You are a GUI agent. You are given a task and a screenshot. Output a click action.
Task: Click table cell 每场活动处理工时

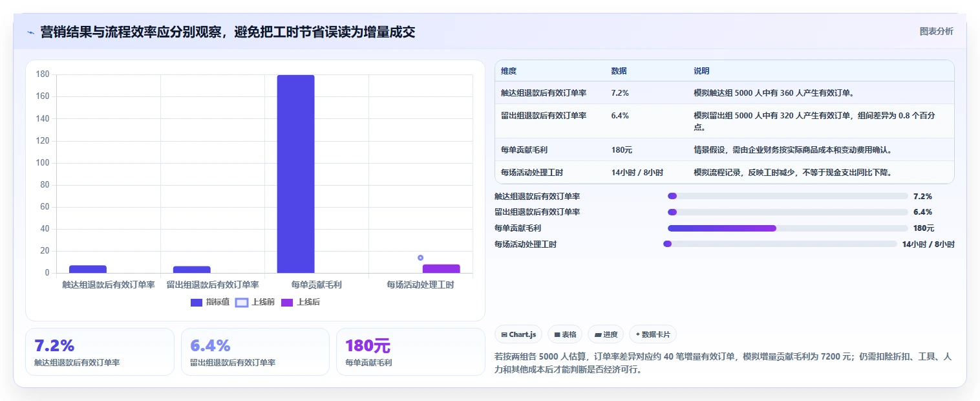click(532, 173)
